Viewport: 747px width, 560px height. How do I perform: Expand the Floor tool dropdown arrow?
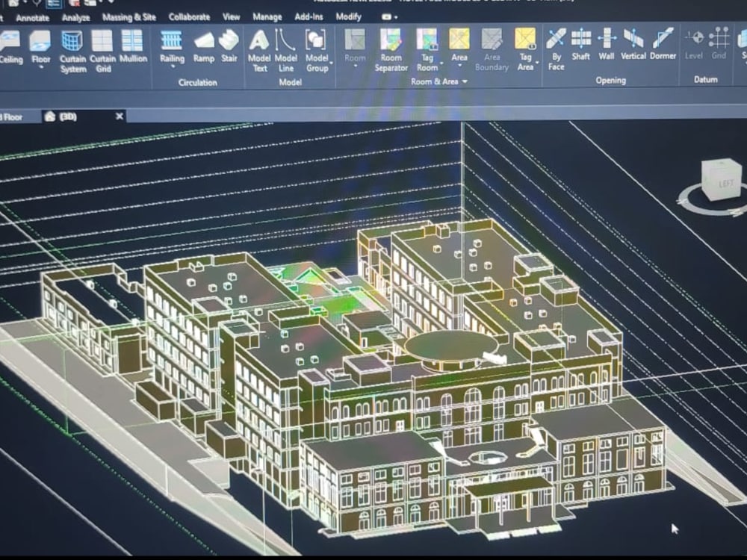[41, 68]
